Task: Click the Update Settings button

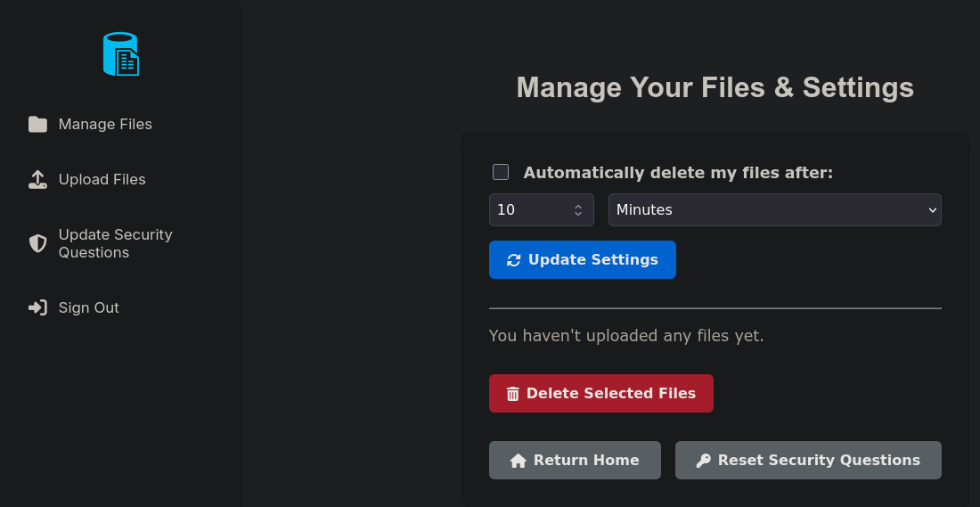Action: click(x=583, y=259)
